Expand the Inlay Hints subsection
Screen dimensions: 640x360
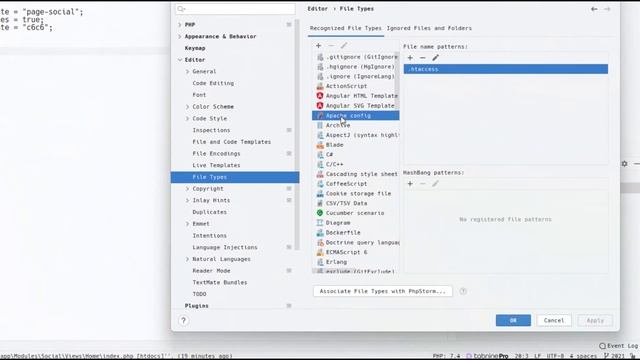click(x=187, y=200)
